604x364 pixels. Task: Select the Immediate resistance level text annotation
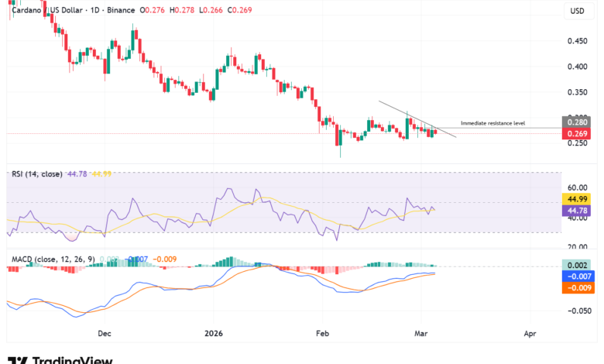click(x=495, y=123)
